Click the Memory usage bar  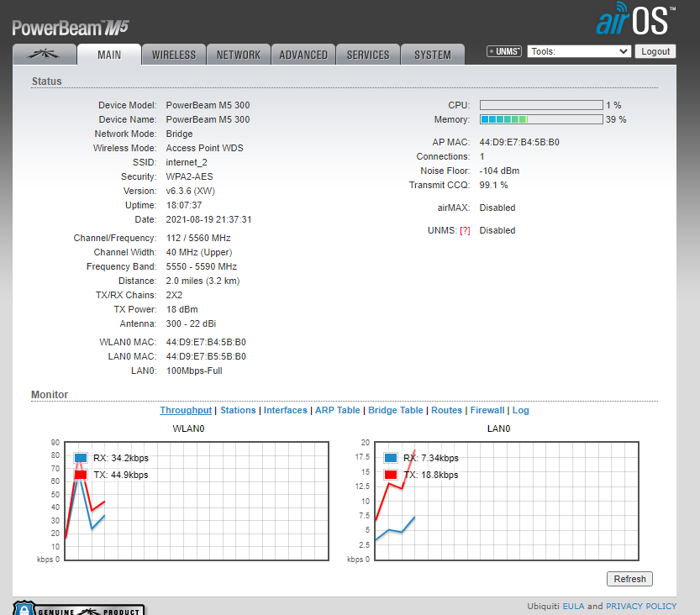pos(541,119)
